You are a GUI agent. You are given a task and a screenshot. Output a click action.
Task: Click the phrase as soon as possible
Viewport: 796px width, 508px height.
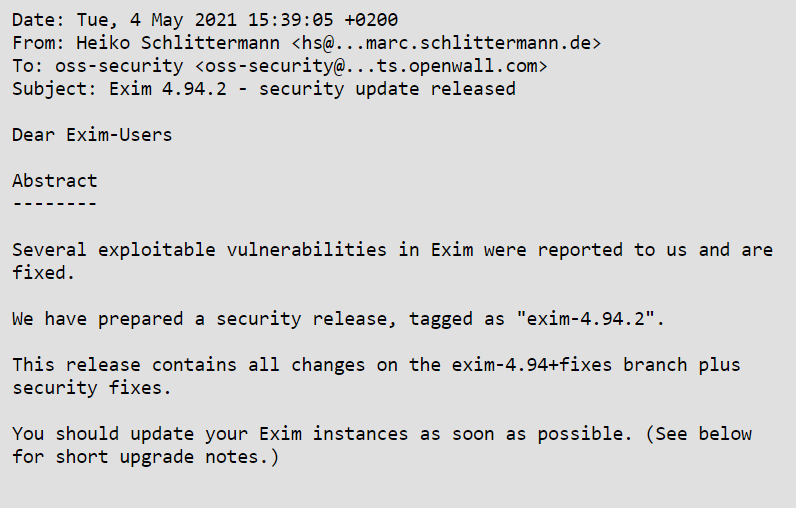click(x=526, y=434)
